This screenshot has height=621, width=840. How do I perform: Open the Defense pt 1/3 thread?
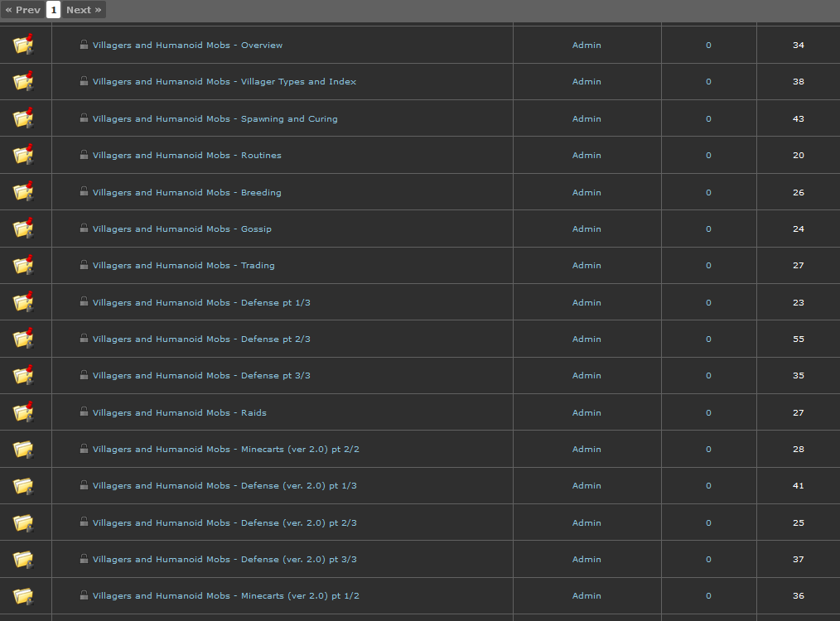(x=201, y=302)
